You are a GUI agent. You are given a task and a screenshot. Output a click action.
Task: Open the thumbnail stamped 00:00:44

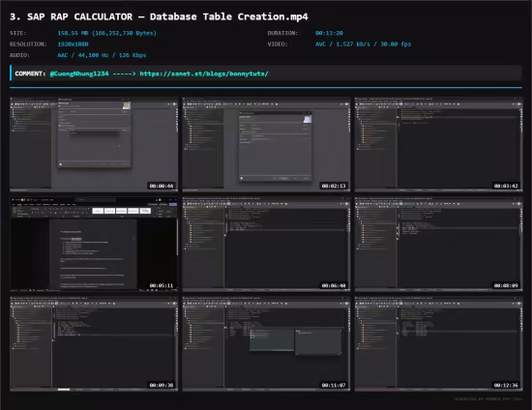(x=94, y=145)
